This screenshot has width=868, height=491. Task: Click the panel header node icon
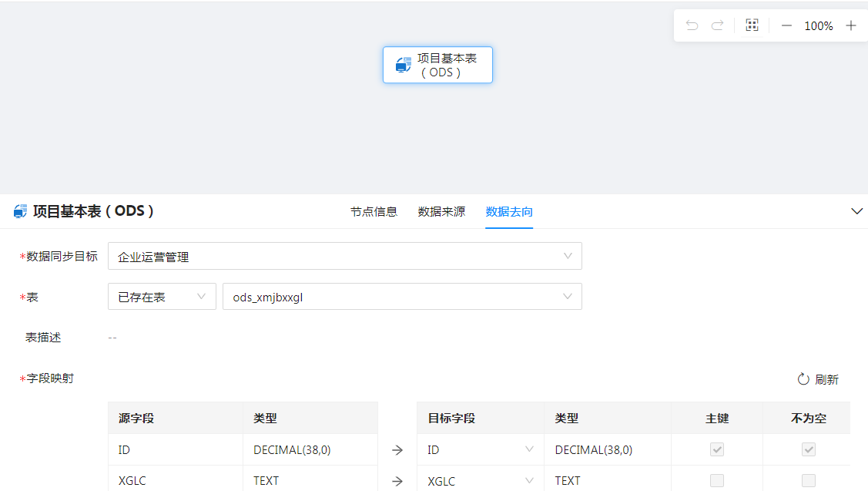pyautogui.click(x=21, y=211)
